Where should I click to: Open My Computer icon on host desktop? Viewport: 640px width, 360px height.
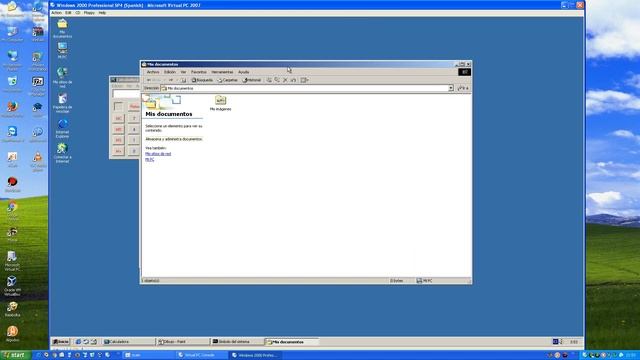[x=12, y=34]
